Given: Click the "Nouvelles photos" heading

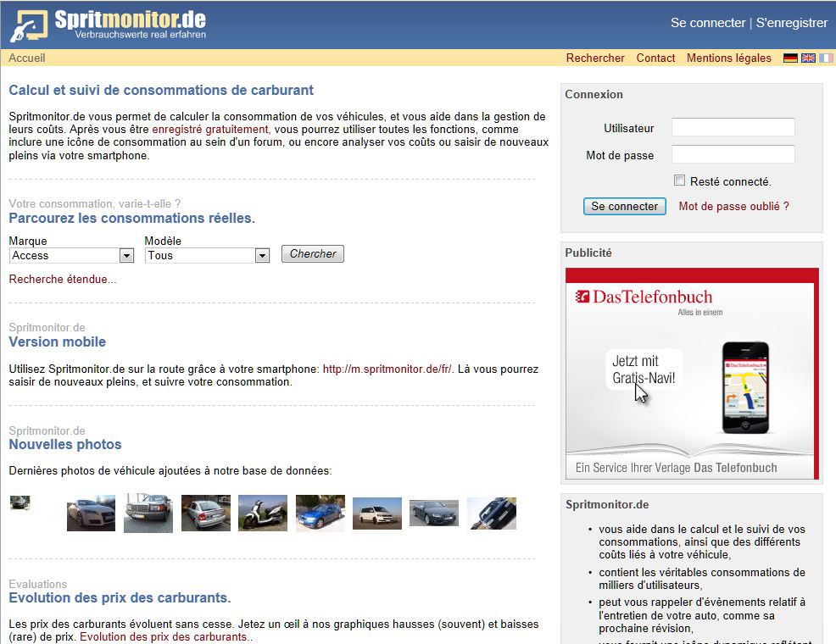Looking at the screenshot, I should pos(65,445).
